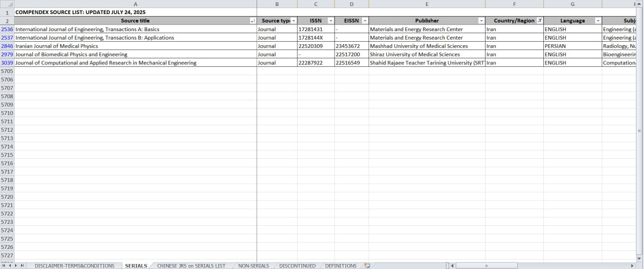This screenshot has height=269, width=644.
Task: Select row header 2846
Action: tap(7, 46)
